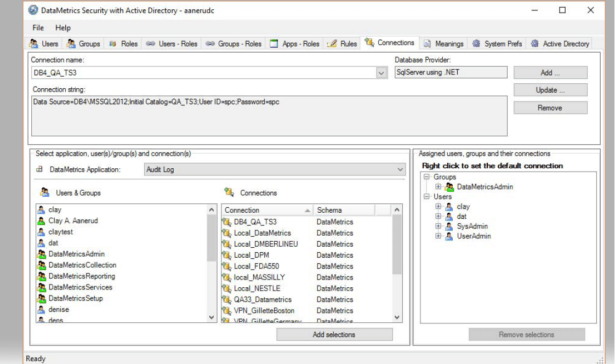Screen dimensions: 615x364
Task: Click the Add ... connection button
Action: pos(550,72)
